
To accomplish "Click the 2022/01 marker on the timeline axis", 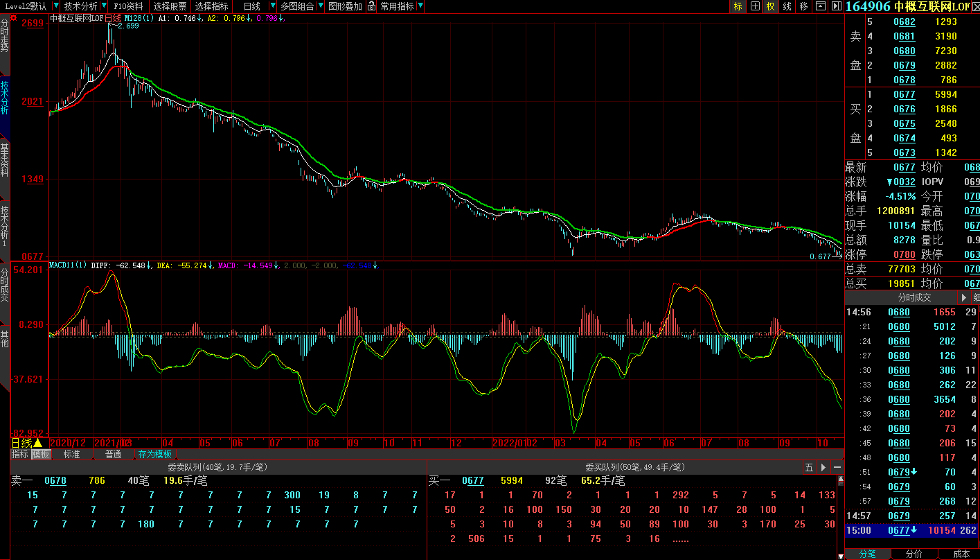I will click(509, 442).
